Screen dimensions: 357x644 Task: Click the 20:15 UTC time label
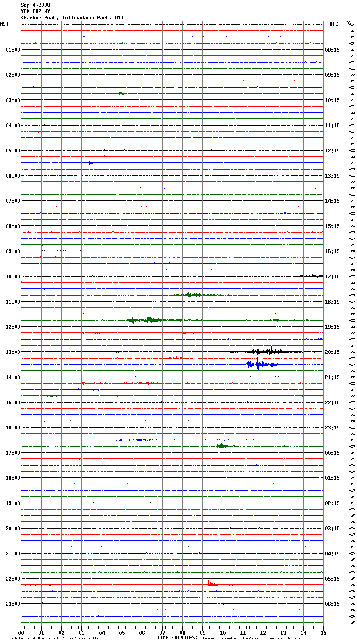click(332, 352)
